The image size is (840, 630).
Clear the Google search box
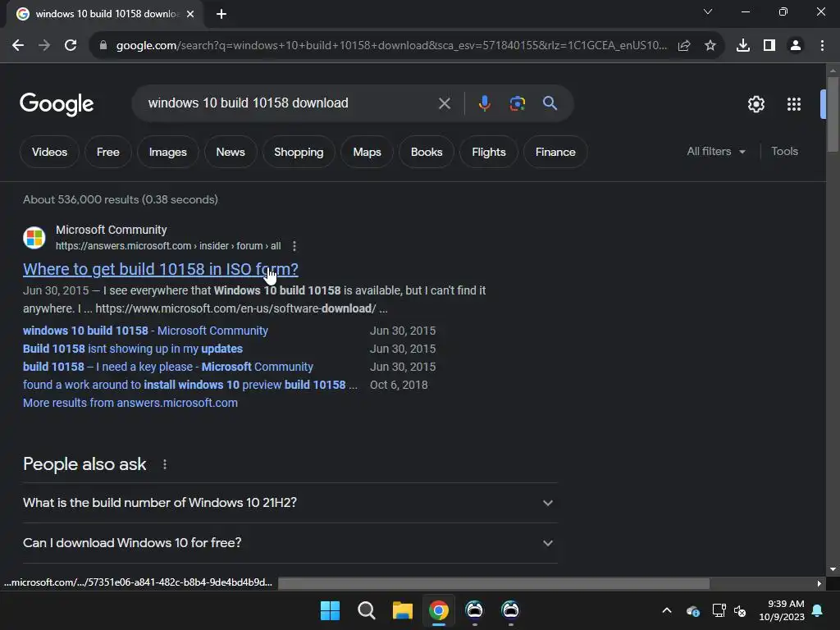(x=444, y=103)
